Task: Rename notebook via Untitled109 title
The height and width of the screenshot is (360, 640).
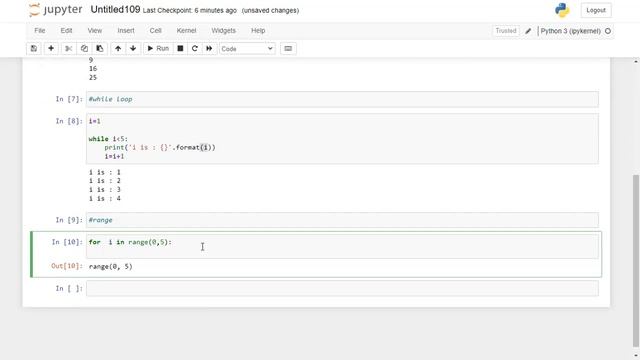Action: [115, 10]
